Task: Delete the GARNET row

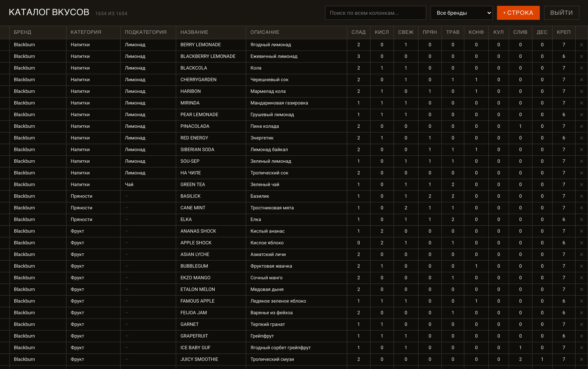Action: coord(581,324)
